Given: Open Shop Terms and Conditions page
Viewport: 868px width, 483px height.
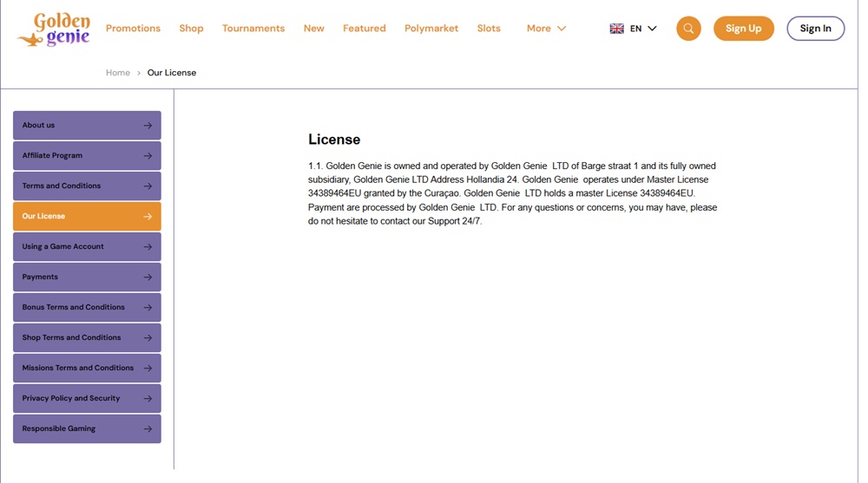Looking at the screenshot, I should coord(87,337).
